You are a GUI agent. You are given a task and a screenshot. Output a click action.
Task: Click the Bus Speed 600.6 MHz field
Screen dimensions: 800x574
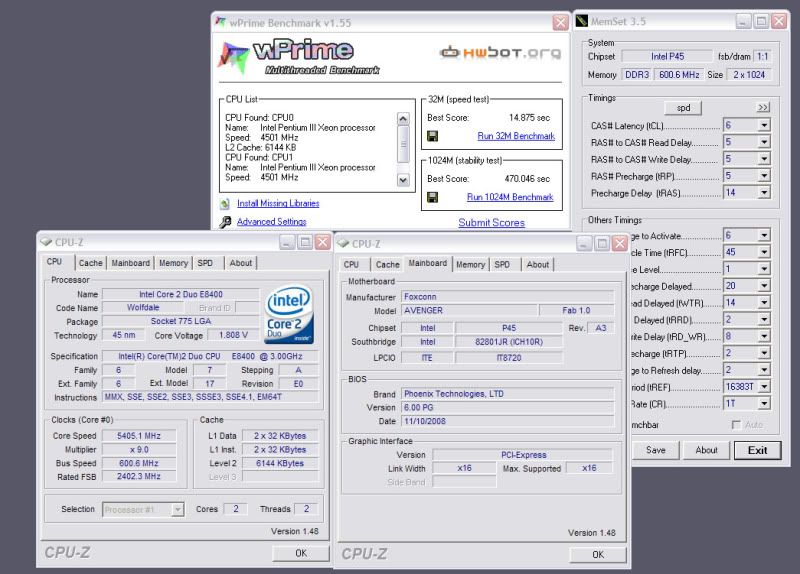[x=139, y=463]
